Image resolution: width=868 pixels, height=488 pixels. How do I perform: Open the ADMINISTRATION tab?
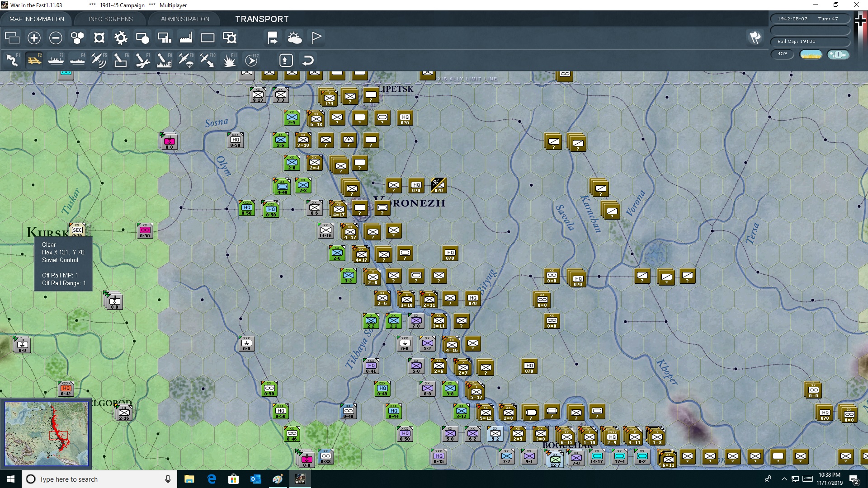[185, 19]
